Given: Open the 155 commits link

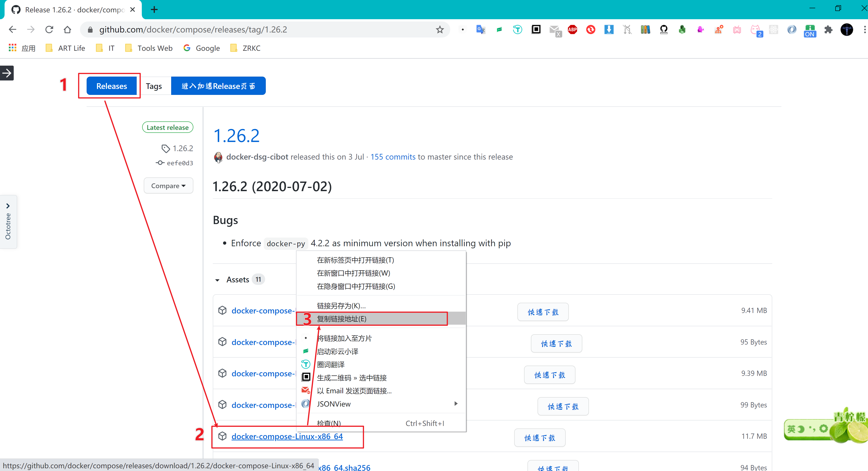Looking at the screenshot, I should (x=393, y=157).
